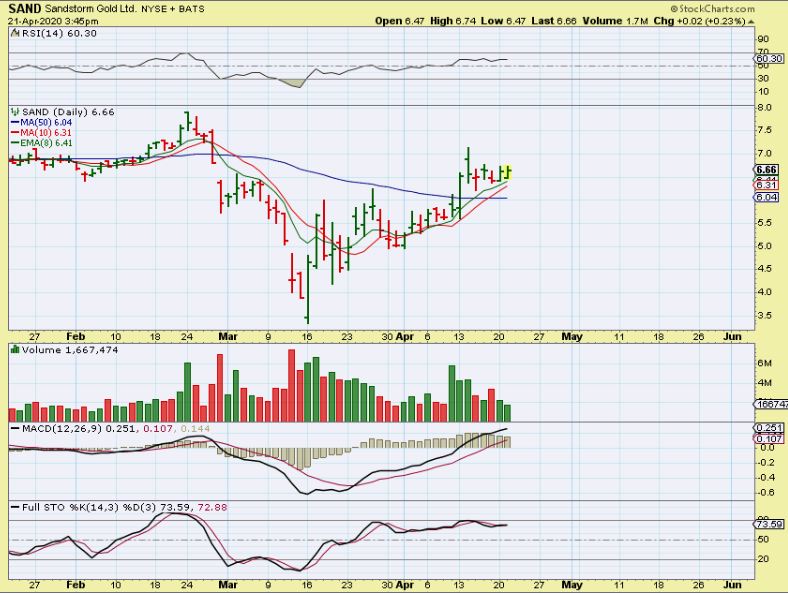Click the 3.5 price axis label

point(764,315)
